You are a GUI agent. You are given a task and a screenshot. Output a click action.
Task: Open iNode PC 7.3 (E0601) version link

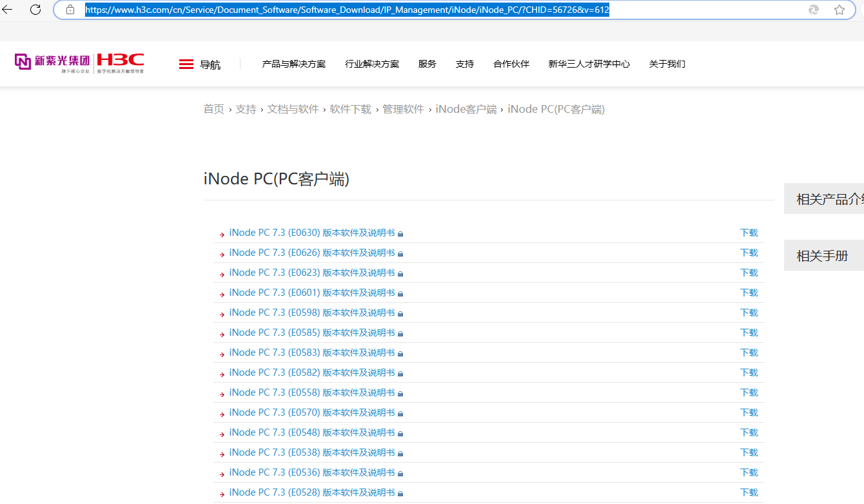[312, 293]
